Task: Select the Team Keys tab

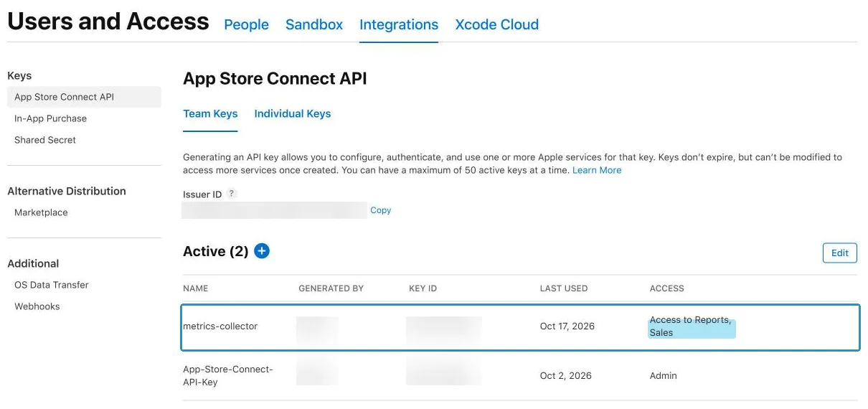Action: coord(210,113)
